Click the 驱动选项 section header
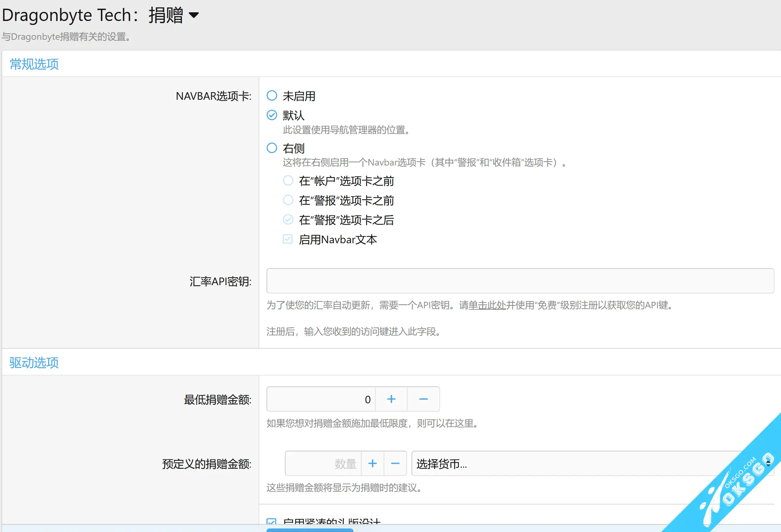This screenshot has height=532, width=781. 34,362
